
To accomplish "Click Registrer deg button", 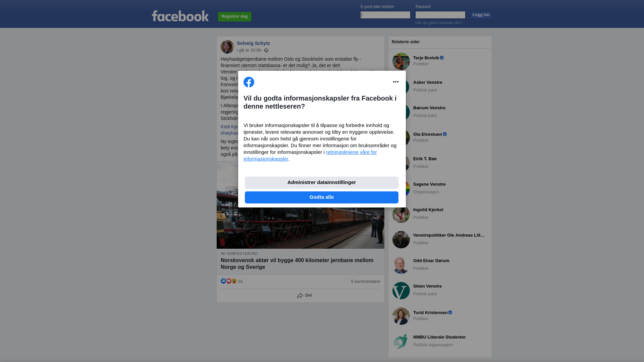I will [x=234, y=17].
